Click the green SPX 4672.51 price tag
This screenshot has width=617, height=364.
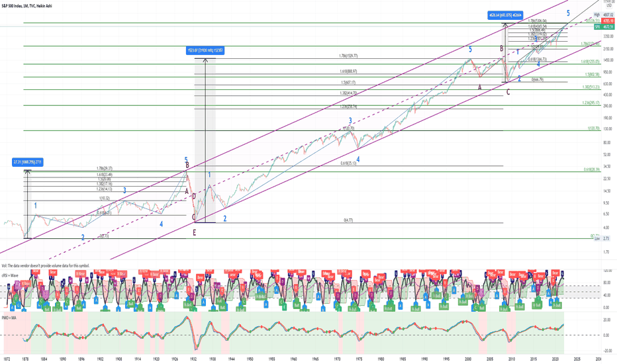pos(604,26)
